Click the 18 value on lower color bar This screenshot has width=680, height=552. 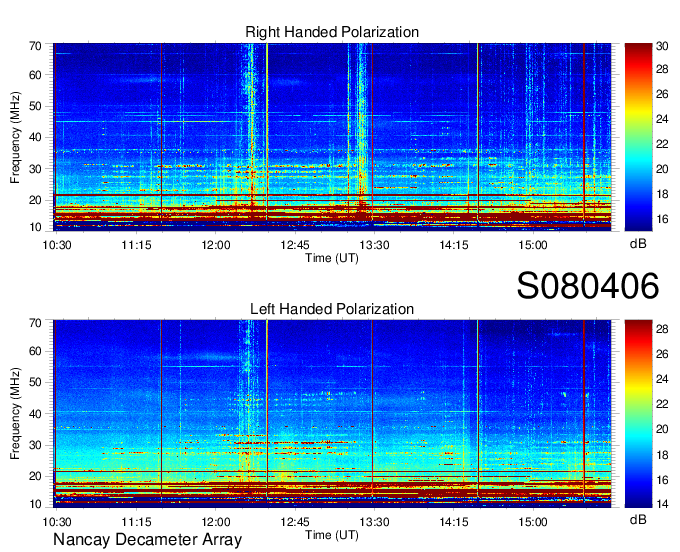coord(662,454)
